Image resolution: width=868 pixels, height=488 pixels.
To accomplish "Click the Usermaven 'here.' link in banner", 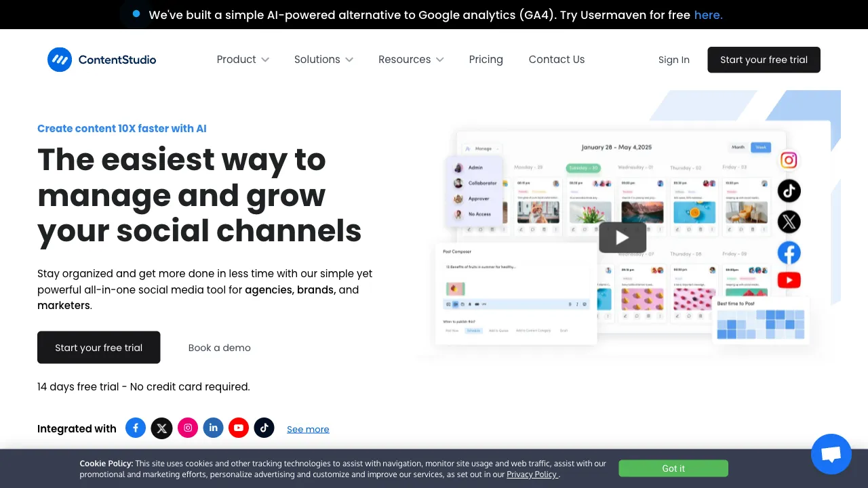I will coord(708,14).
